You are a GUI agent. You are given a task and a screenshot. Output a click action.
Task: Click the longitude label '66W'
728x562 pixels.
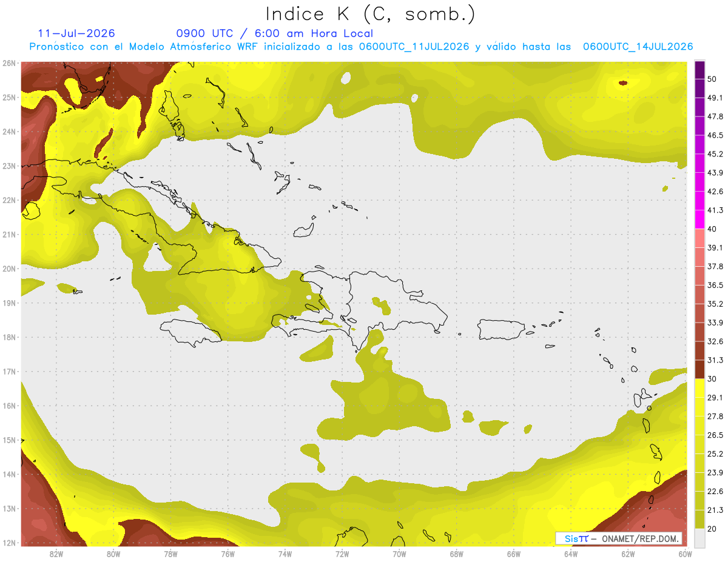click(x=513, y=554)
